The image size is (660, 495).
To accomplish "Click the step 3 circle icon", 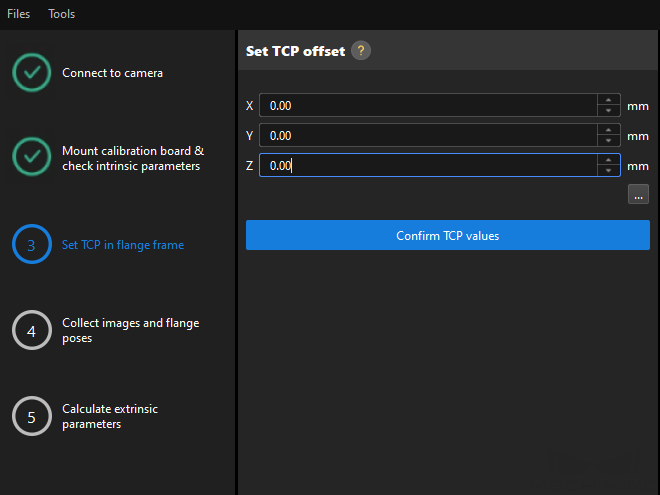I will (x=32, y=244).
